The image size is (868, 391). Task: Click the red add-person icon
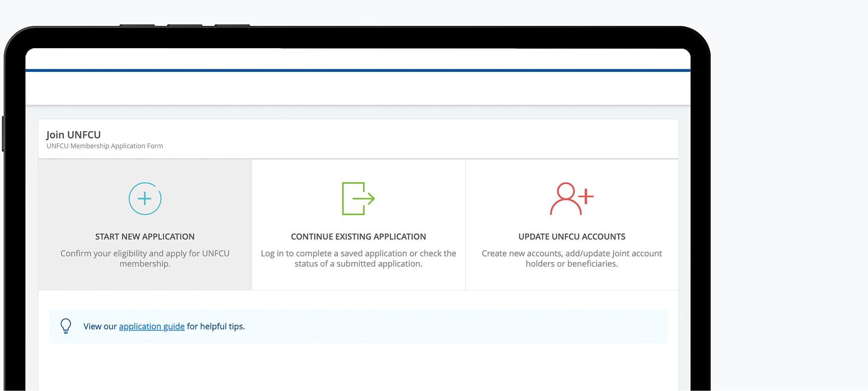[571, 198]
